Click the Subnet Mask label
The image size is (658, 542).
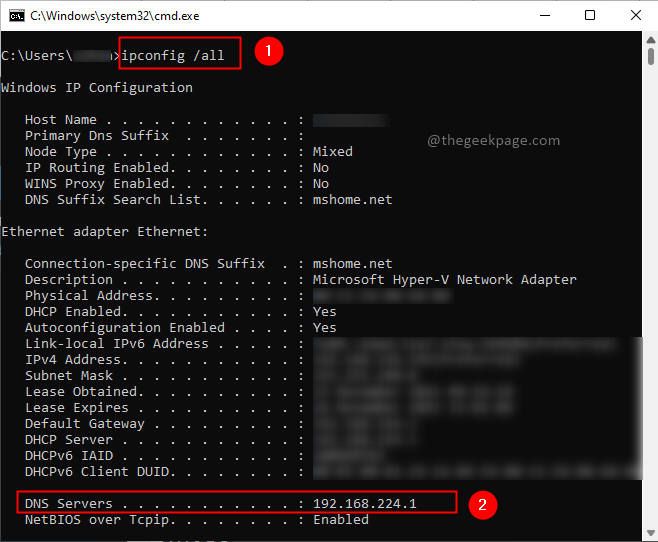tap(69, 375)
